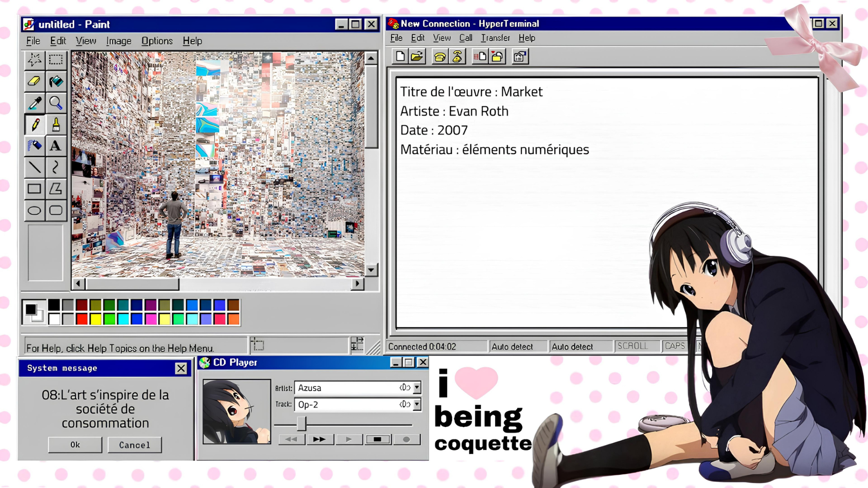The width and height of the screenshot is (868, 488).
Task: Pick the yellow color swatch in Paint palette
Action: click(x=95, y=319)
